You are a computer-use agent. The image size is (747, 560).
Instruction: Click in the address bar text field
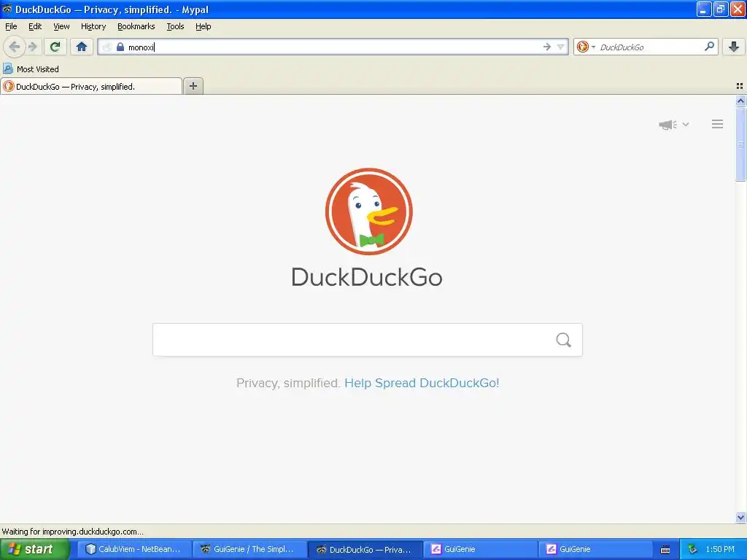[x=333, y=47]
